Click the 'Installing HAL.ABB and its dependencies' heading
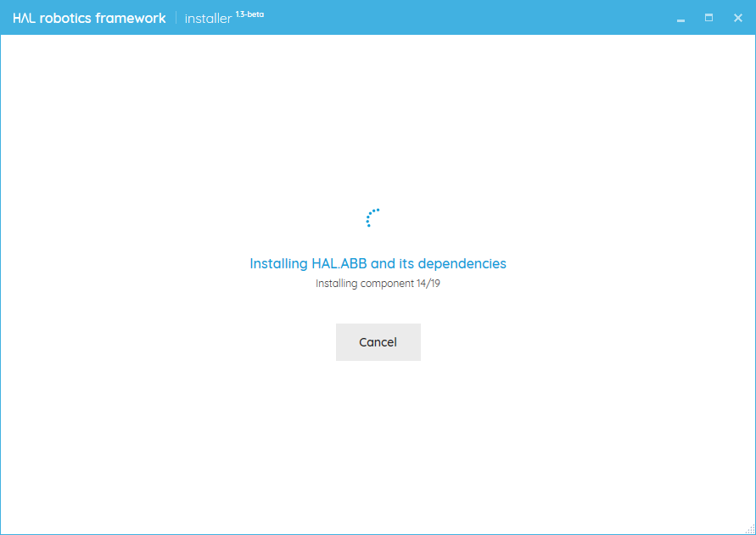Screen dimensions: 756x535 click(378, 263)
